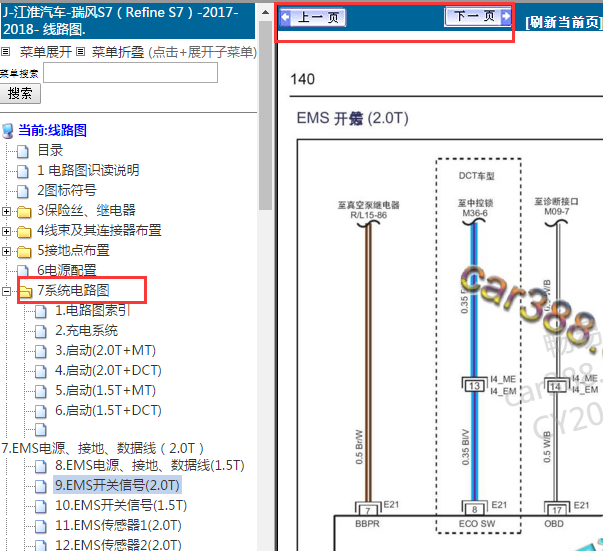603x551 pixels.
Task: Select highlighted 9.EMS开关信号(2.0T) entry
Action: [x=117, y=485]
